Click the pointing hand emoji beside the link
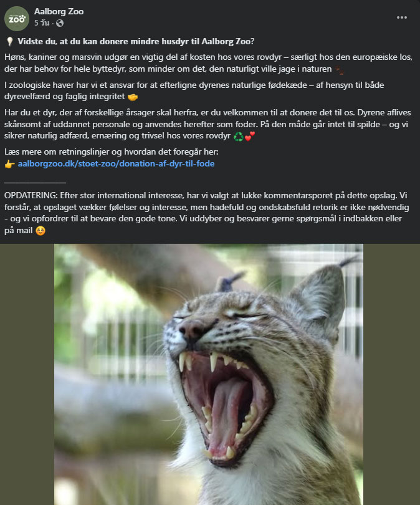This screenshot has height=505, width=420. click(x=9, y=164)
